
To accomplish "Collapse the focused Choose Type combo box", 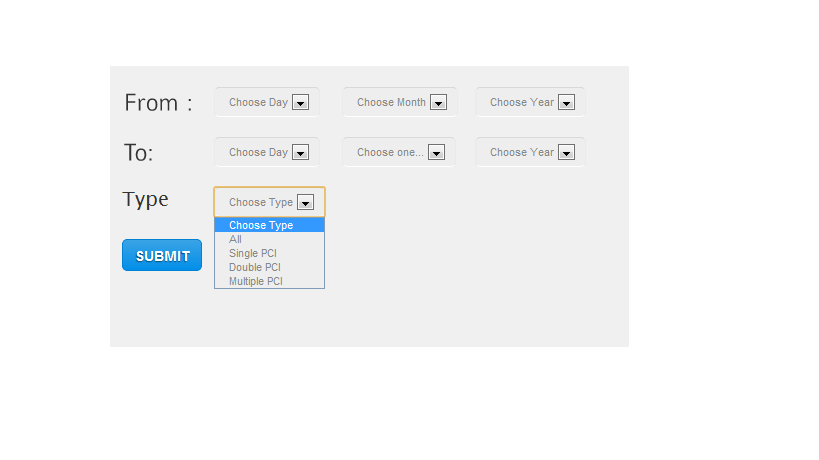I will click(x=270, y=202).
